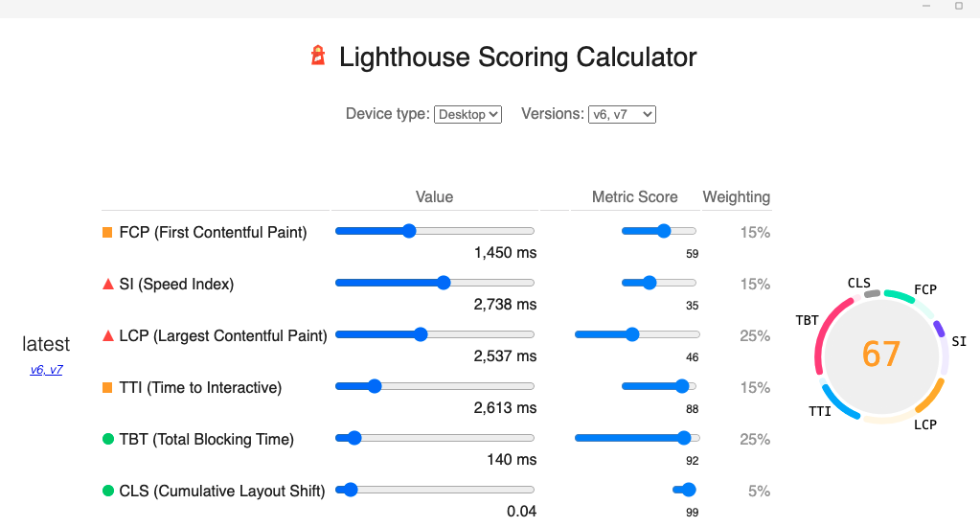Click the CLS (Cumulative Layout Shift) label
Image resolution: width=980 pixels, height=527 pixels.
[222, 491]
